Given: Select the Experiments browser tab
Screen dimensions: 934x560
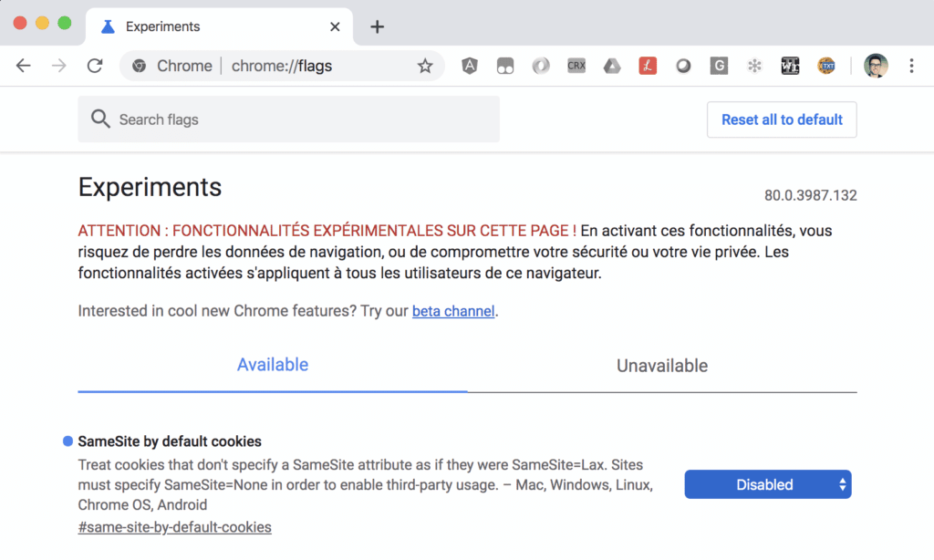Looking at the screenshot, I should pyautogui.click(x=219, y=26).
